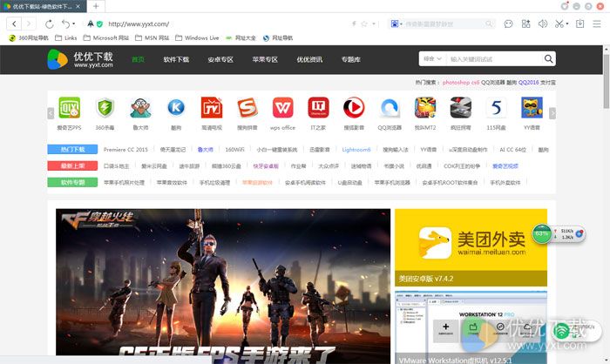Click the undo closed-tab arrow icon
This screenshot has height=364, width=610.
(x=65, y=24)
